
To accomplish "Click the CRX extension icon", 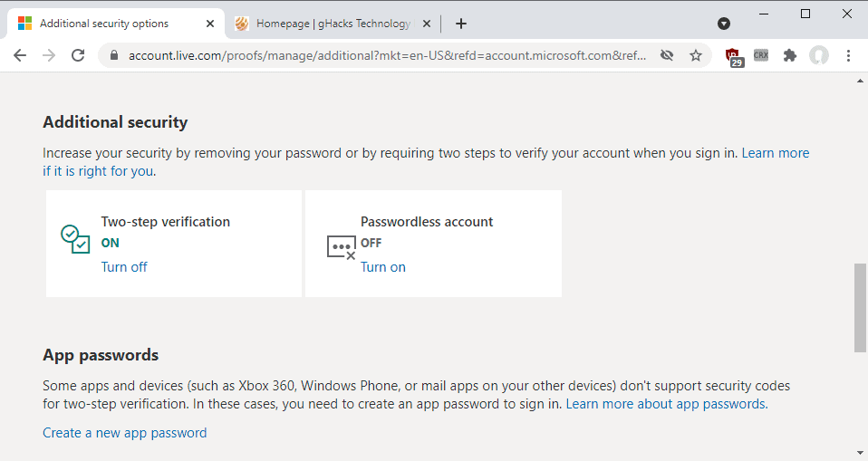I will 761,55.
